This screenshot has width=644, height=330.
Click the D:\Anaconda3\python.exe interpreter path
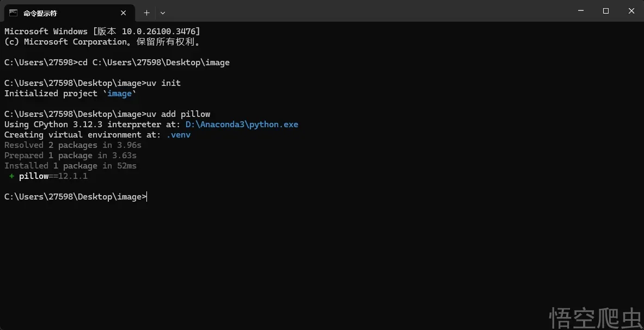[242, 124]
